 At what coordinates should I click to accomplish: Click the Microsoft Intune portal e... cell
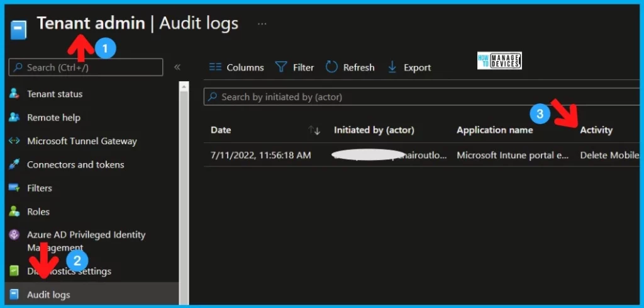tap(513, 155)
